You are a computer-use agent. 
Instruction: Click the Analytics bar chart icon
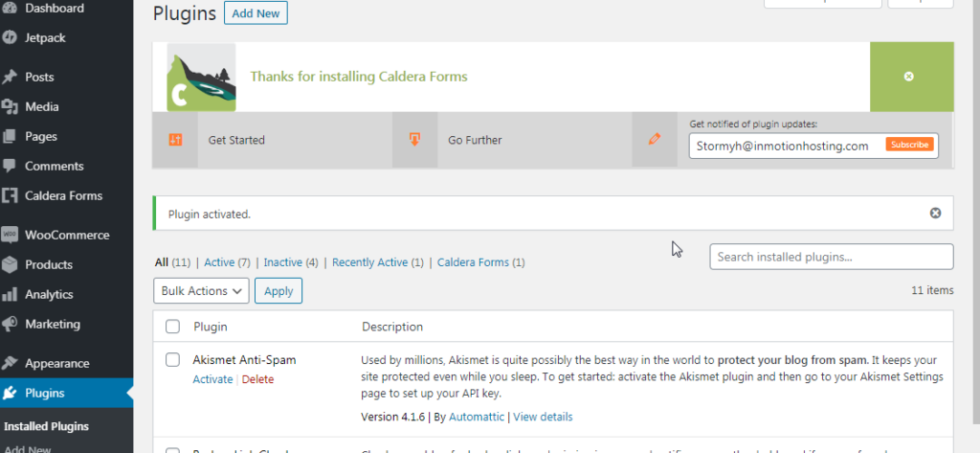(11, 294)
